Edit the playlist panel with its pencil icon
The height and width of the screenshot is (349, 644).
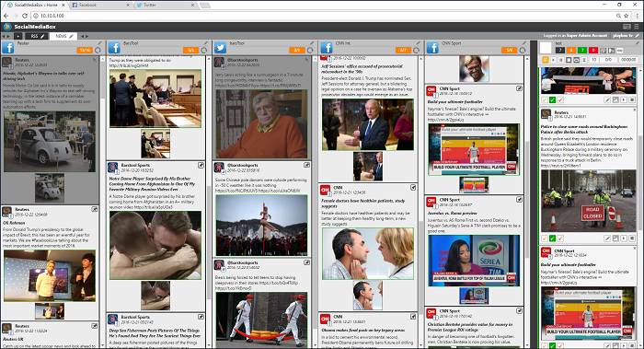pos(638,43)
